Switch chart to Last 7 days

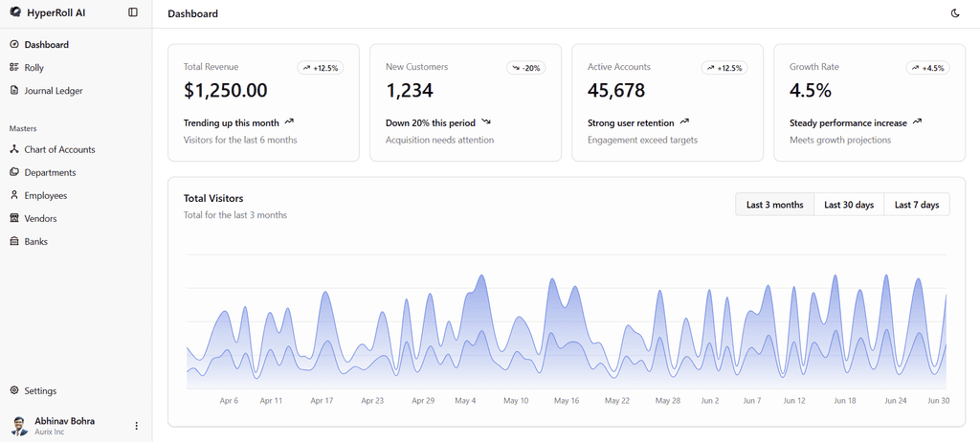[916, 205]
